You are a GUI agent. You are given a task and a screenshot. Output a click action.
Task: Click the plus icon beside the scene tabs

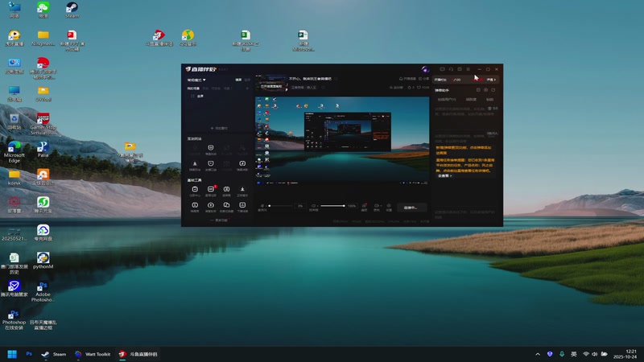[247, 88]
